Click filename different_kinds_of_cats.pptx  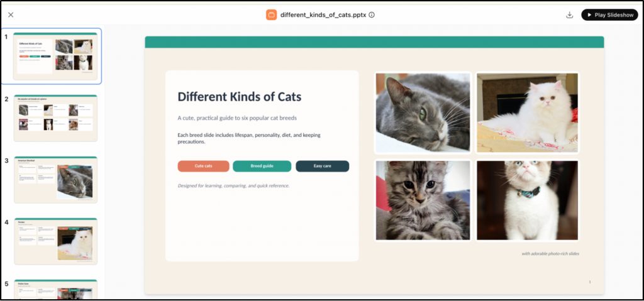tap(324, 15)
